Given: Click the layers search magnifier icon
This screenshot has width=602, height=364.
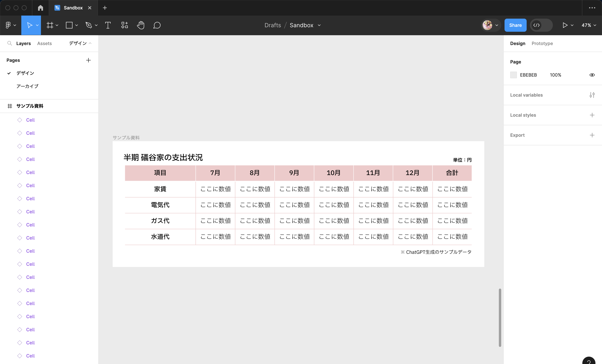Looking at the screenshot, I should 10,43.
